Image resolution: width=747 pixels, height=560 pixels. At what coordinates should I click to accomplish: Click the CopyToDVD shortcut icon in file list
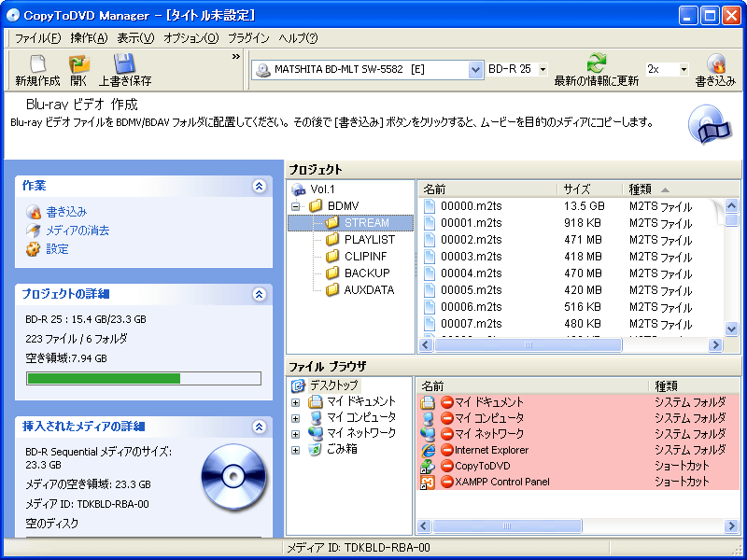428,466
